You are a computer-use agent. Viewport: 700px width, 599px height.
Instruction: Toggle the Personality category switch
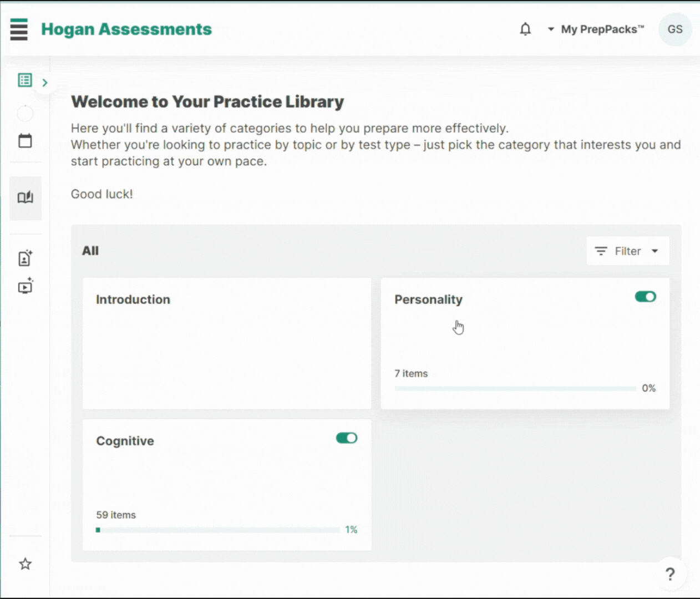(645, 297)
